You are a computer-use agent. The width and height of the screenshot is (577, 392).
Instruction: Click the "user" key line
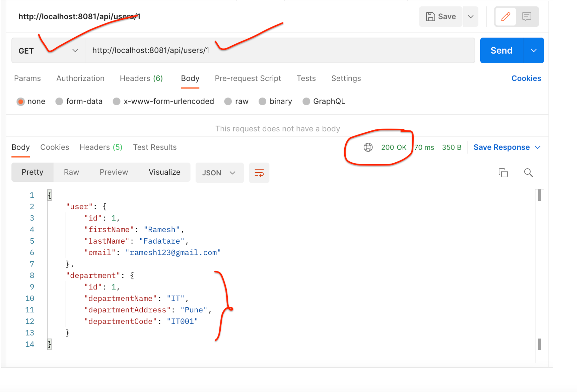click(x=86, y=207)
